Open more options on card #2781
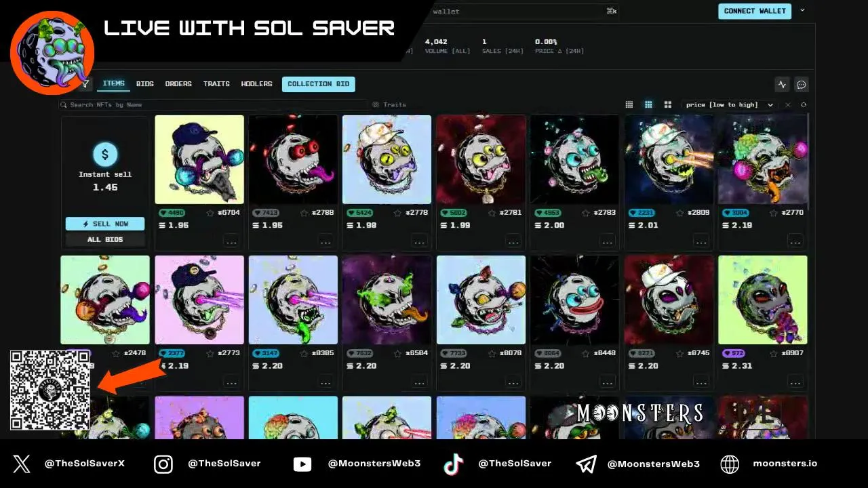The image size is (868, 488). coord(513,241)
